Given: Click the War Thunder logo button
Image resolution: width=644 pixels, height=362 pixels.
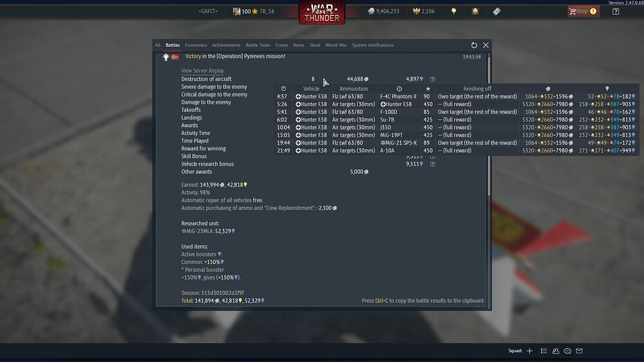Looking at the screenshot, I should tap(321, 12).
